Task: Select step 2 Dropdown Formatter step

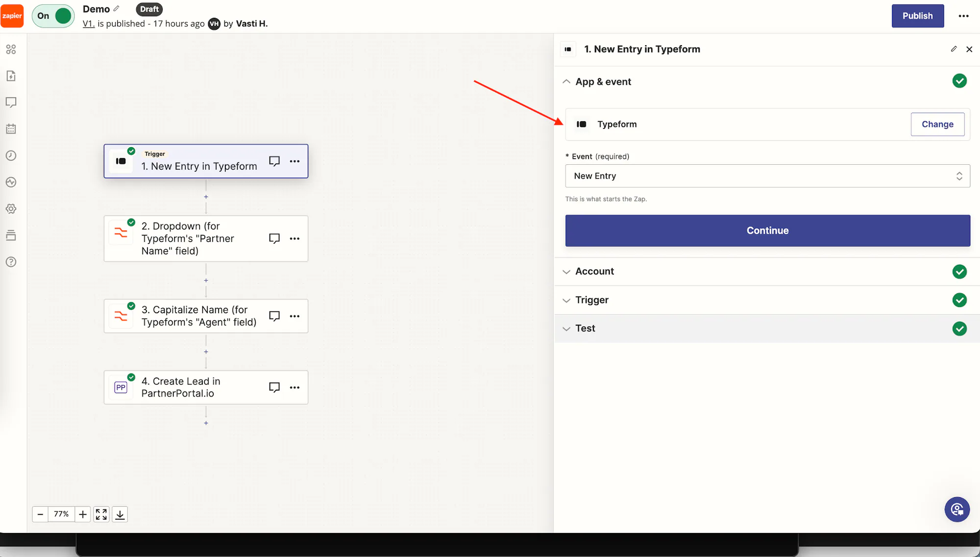Action: [x=206, y=238]
